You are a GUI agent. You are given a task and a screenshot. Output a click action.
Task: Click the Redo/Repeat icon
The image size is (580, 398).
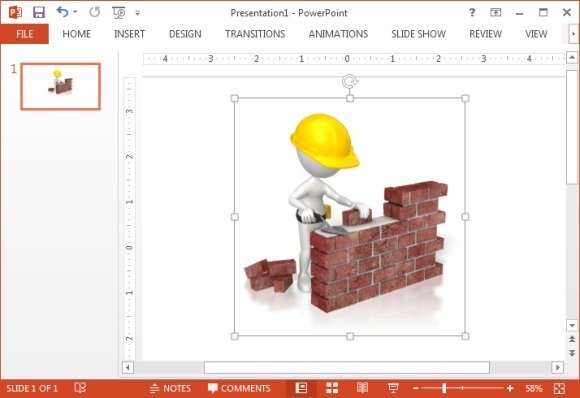click(x=95, y=12)
